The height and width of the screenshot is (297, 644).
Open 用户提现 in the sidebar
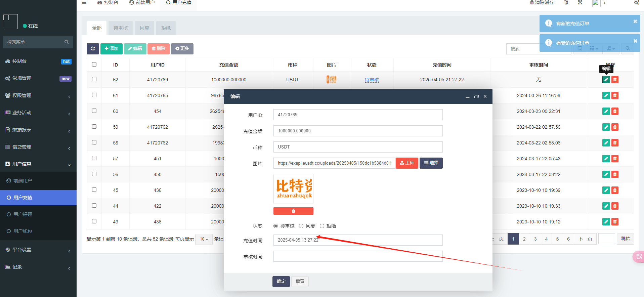(23, 214)
